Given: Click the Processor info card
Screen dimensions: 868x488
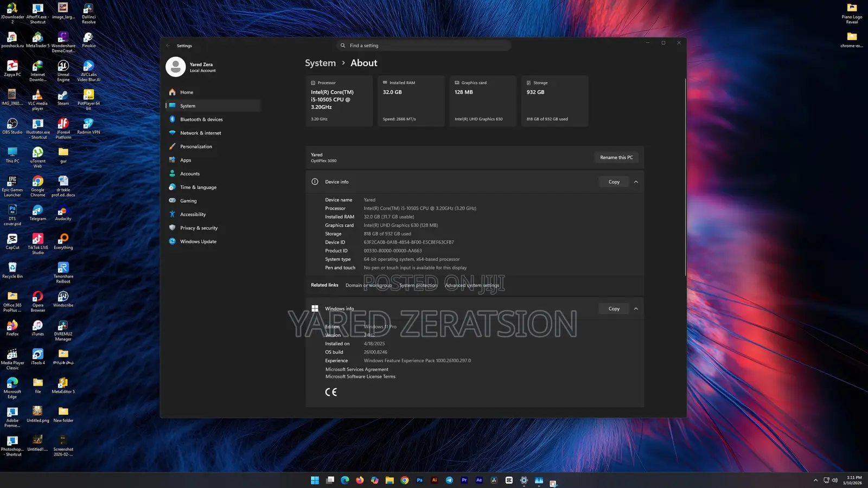Looking at the screenshot, I should [x=339, y=101].
